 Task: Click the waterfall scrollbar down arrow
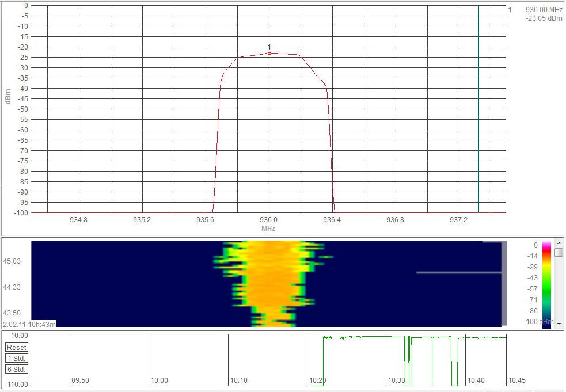click(559, 324)
